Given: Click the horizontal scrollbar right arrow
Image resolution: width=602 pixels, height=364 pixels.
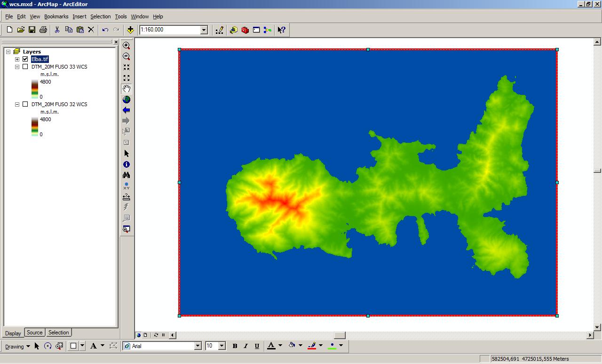Looking at the screenshot, I should pyautogui.click(x=590, y=335).
